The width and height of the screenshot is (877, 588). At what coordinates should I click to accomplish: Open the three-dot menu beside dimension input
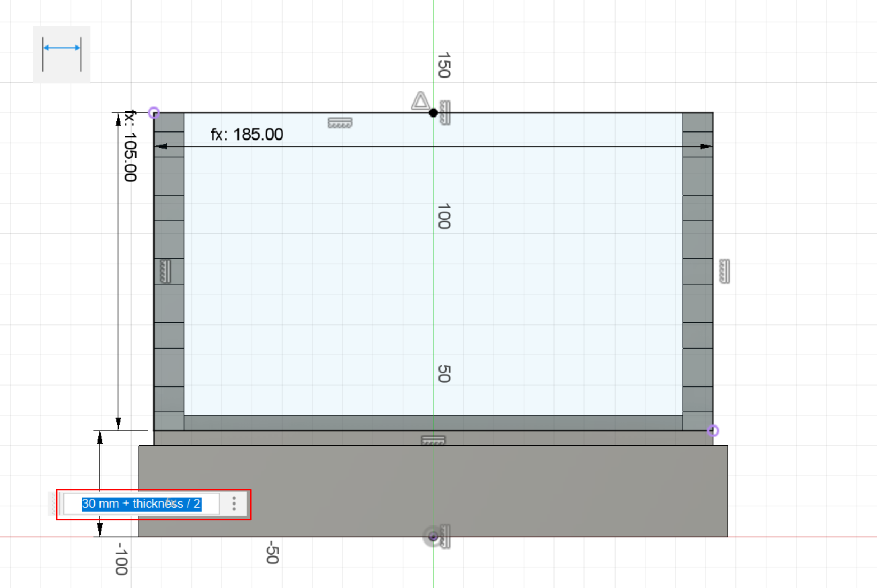pyautogui.click(x=234, y=504)
